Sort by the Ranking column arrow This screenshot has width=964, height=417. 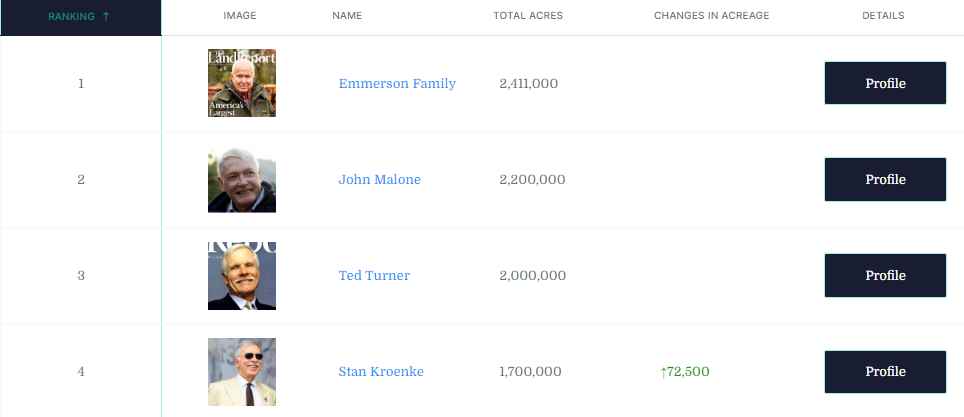(x=106, y=16)
